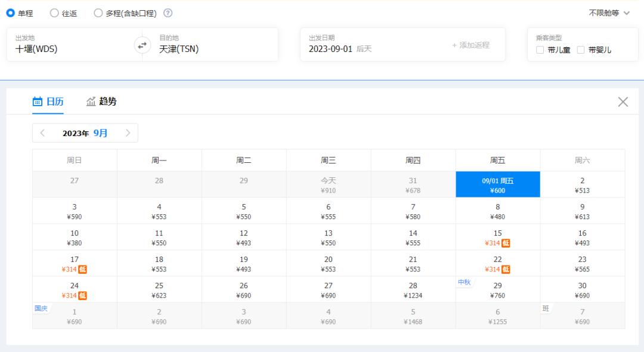Viewport: 644px width, 352px height.
Task: Click the swap departure and destination arrows icon
Action: coord(141,45)
